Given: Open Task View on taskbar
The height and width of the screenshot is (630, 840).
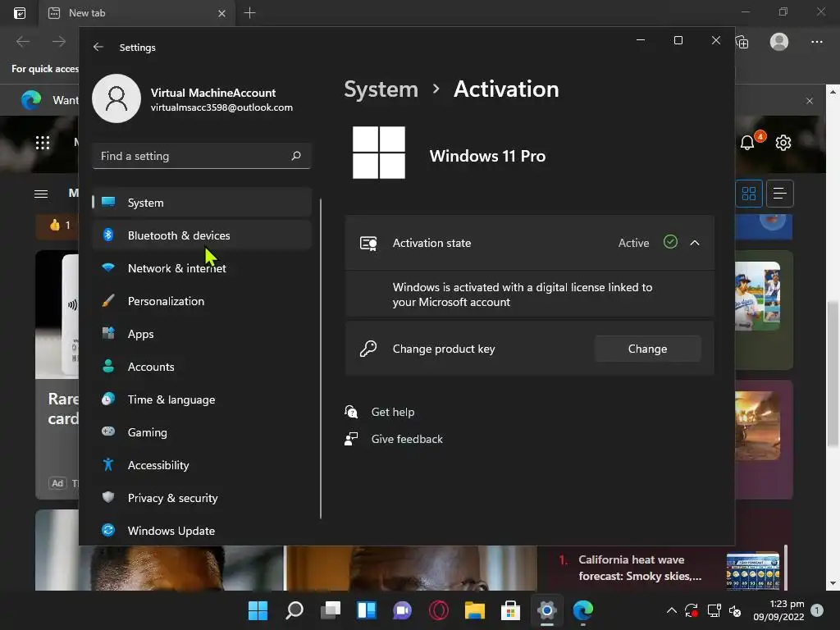Looking at the screenshot, I should (x=331, y=610).
